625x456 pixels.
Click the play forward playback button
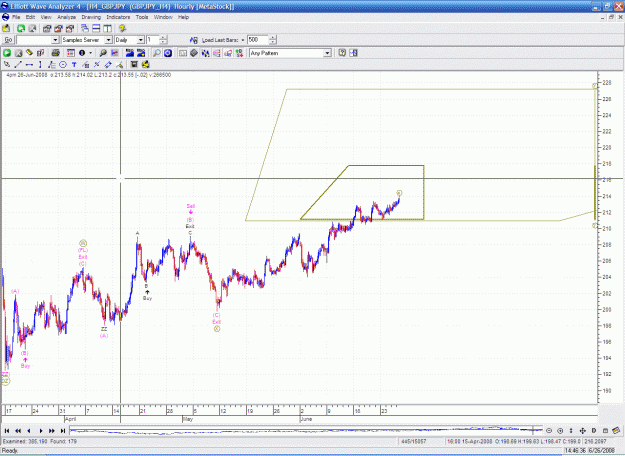click(41, 430)
